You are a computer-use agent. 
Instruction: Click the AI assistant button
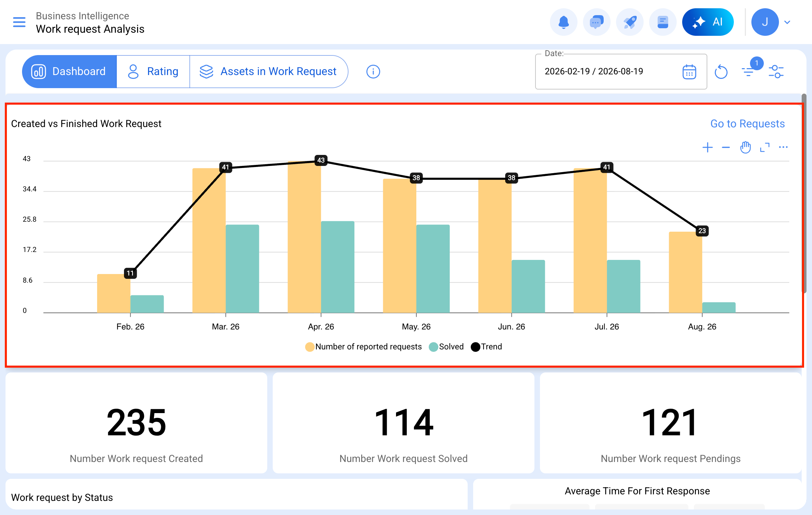pos(708,22)
